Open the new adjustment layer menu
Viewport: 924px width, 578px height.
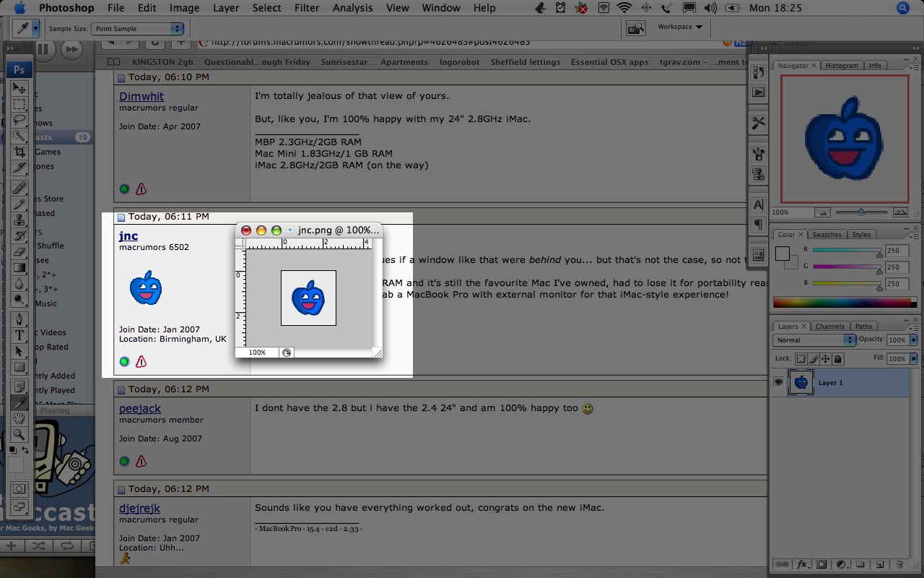click(841, 564)
